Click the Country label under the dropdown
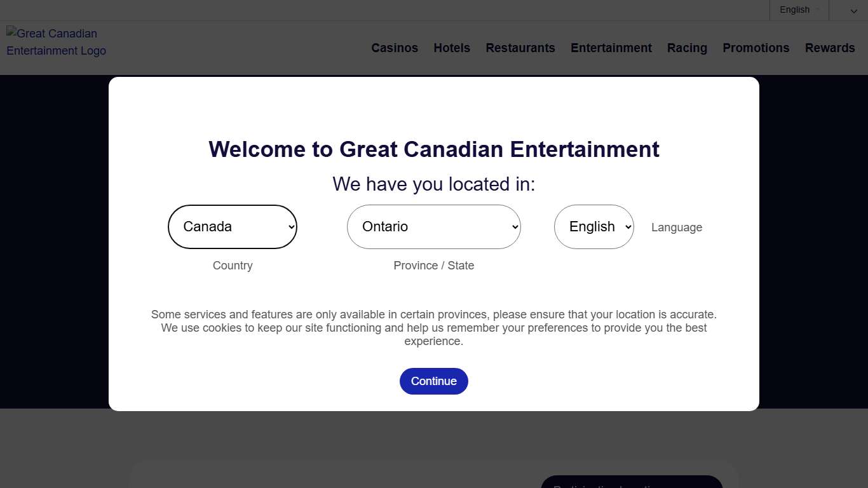Viewport: 868px width, 488px height. point(233,266)
